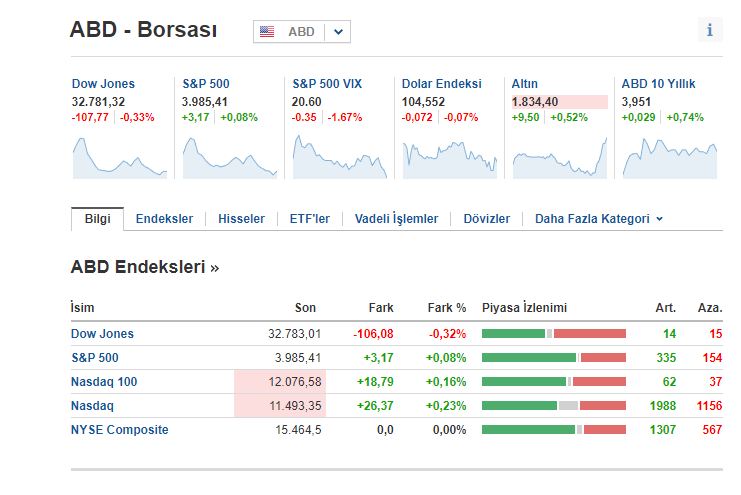Click the info icon at top right
The image size is (741, 495).
coord(710,30)
